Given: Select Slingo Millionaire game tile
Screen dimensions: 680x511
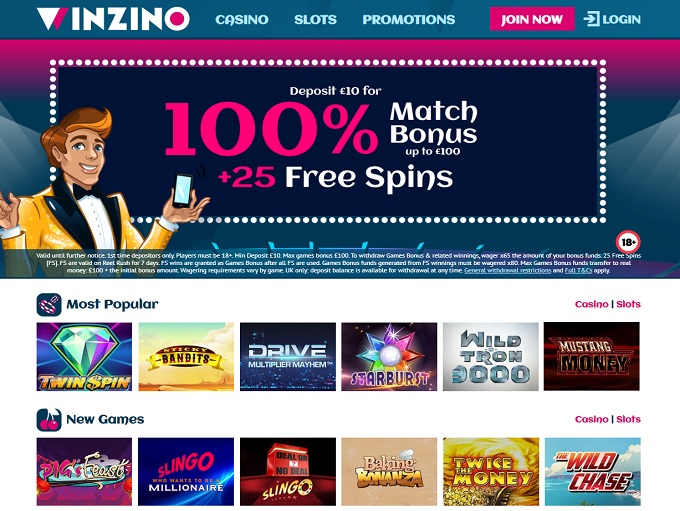Looking at the screenshot, I should pyautogui.click(x=186, y=472).
